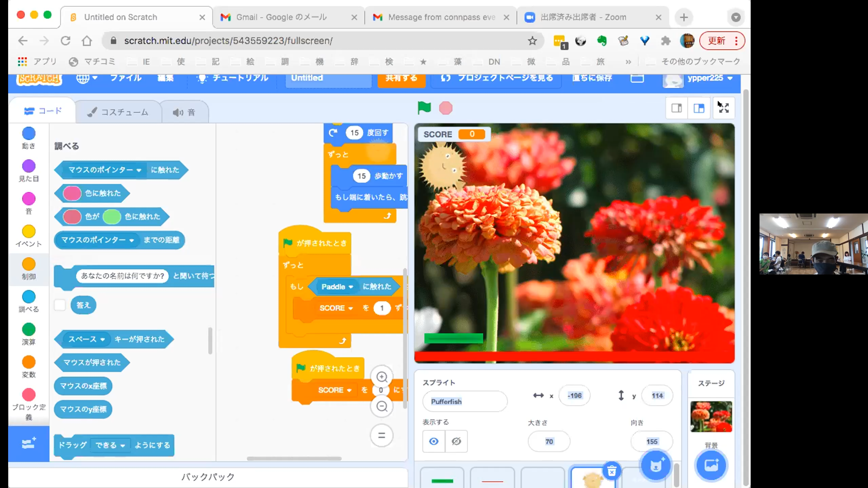Image resolution: width=868 pixels, height=488 pixels.
Task: Switch to the Gmail - Google のメール browser tab
Action: (288, 17)
